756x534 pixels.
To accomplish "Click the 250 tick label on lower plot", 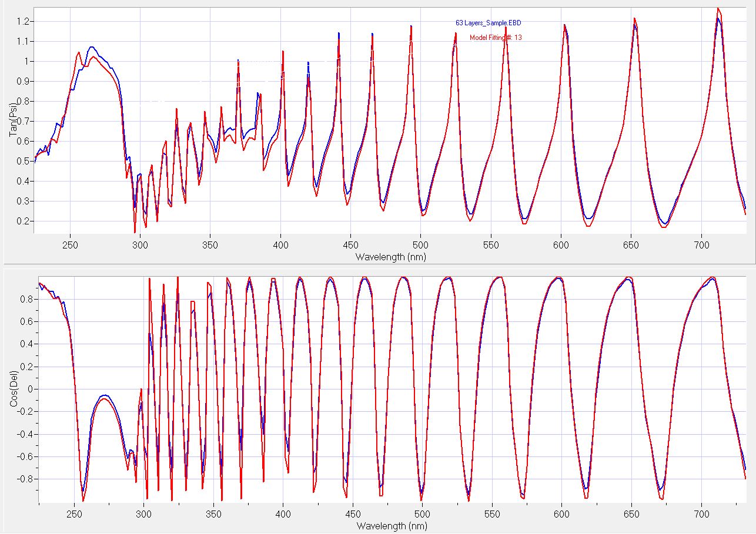I will pos(73,514).
